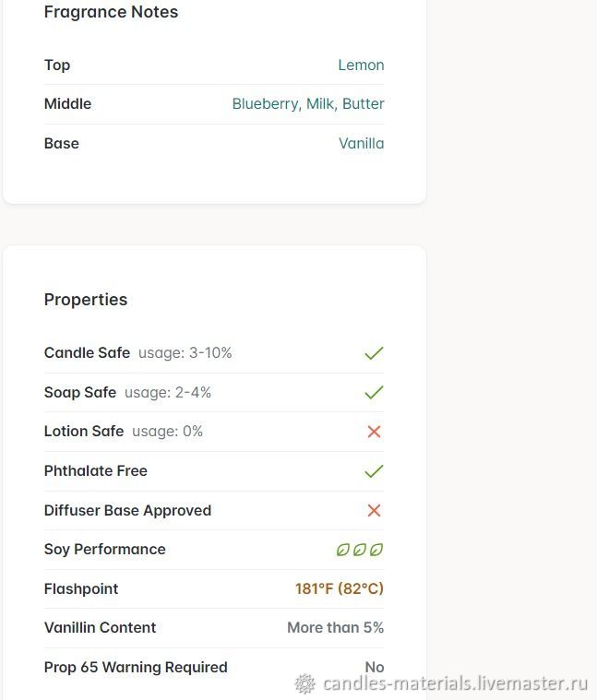Click the Candle Safe usage 3-10% text
Screen dimensions: 597x700
pos(185,353)
